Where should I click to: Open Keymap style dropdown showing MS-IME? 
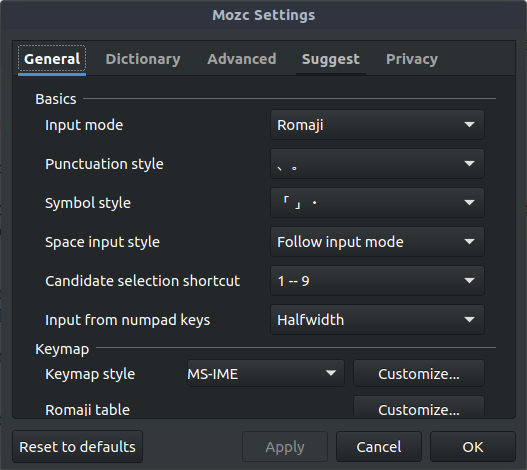[266, 373]
